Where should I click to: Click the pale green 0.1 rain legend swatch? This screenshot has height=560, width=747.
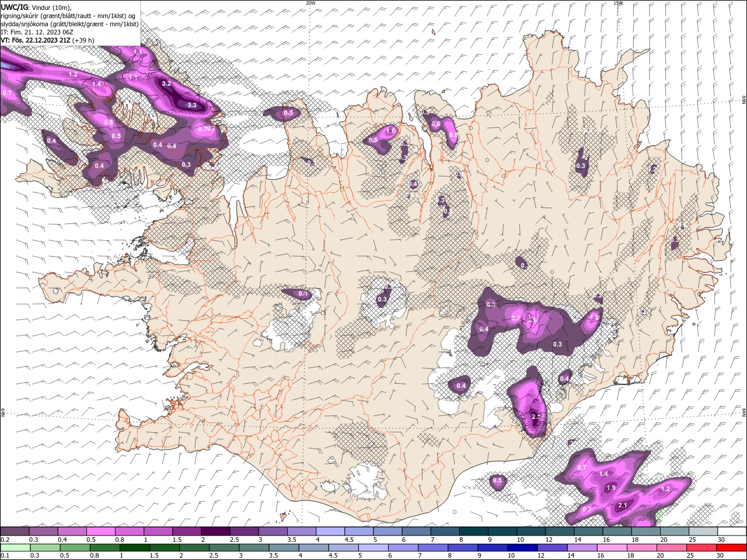point(15,548)
